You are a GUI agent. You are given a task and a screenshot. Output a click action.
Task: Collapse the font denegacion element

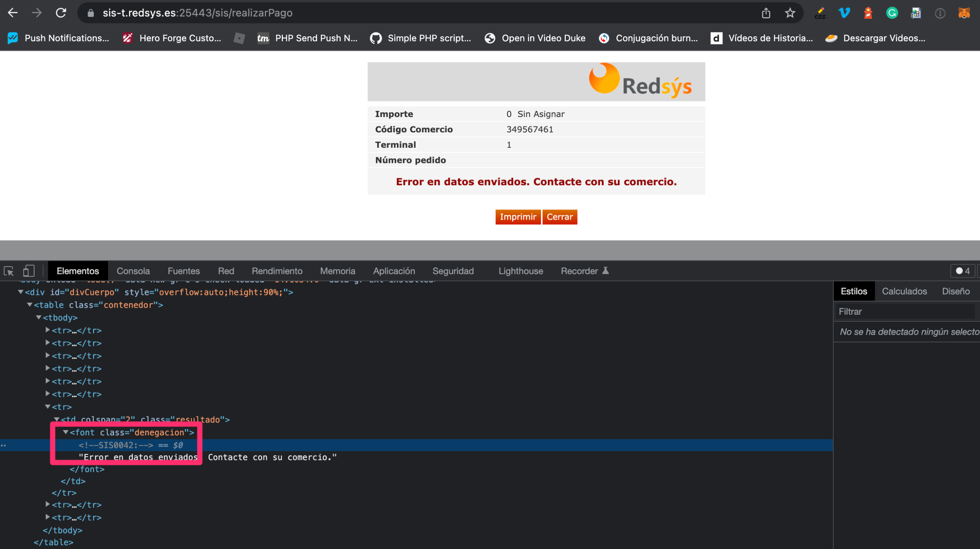[65, 432]
